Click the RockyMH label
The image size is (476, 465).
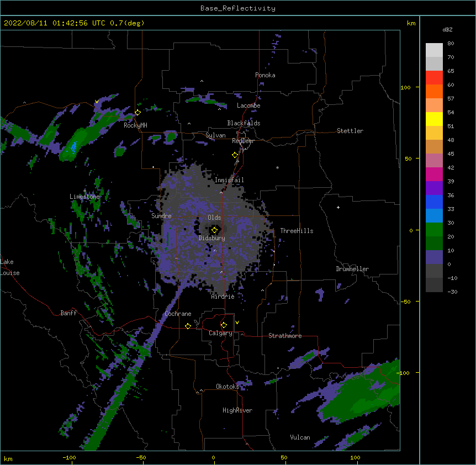[135, 125]
